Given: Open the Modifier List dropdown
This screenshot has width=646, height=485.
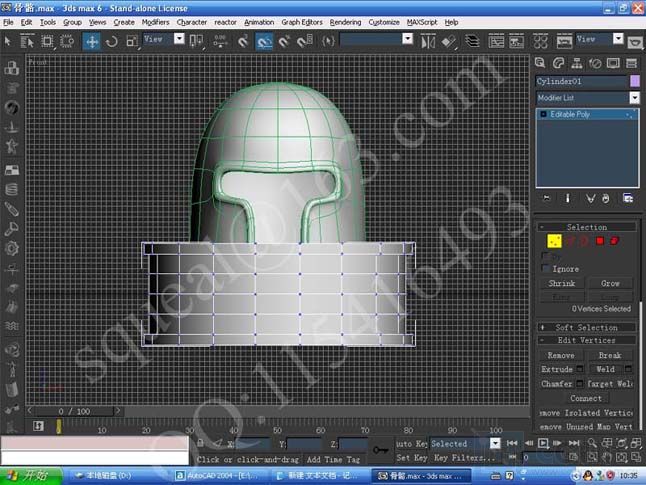Looking at the screenshot, I should (634, 98).
